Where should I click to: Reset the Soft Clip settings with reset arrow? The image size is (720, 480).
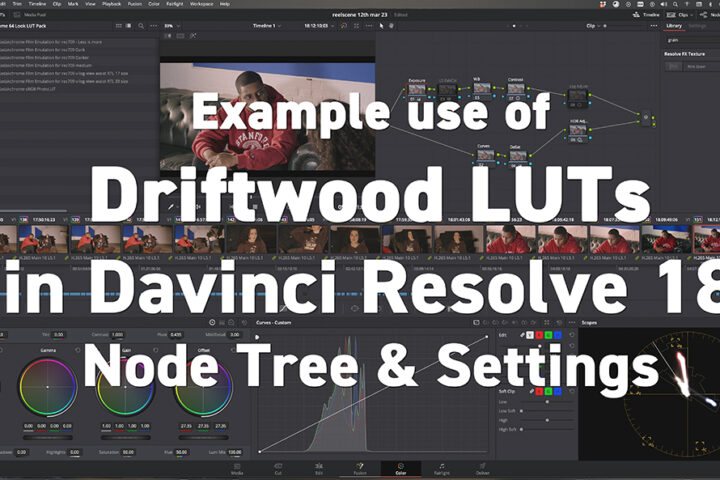click(x=572, y=391)
